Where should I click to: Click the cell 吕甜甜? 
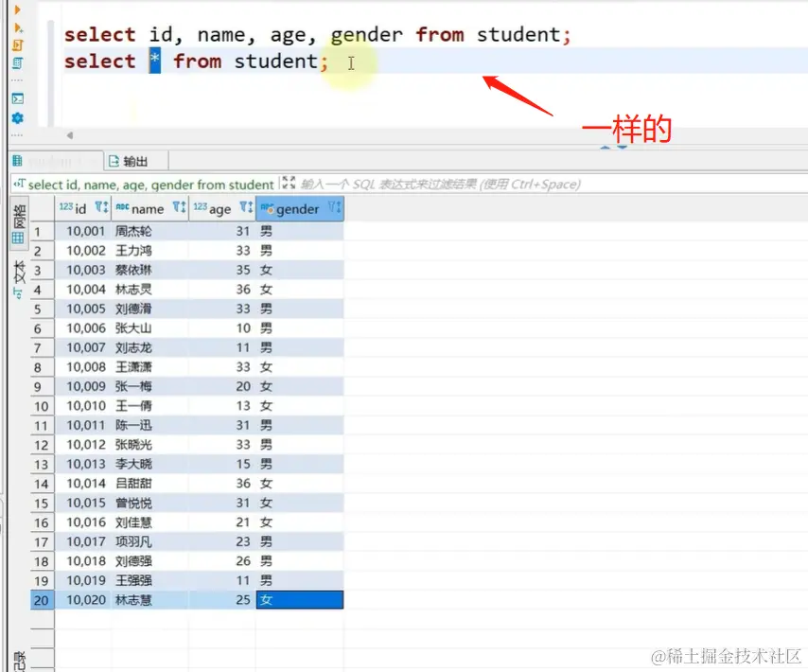149,484
